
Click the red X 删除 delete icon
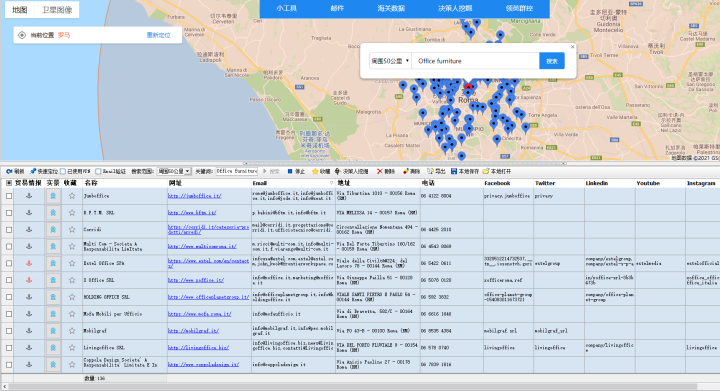(379, 171)
